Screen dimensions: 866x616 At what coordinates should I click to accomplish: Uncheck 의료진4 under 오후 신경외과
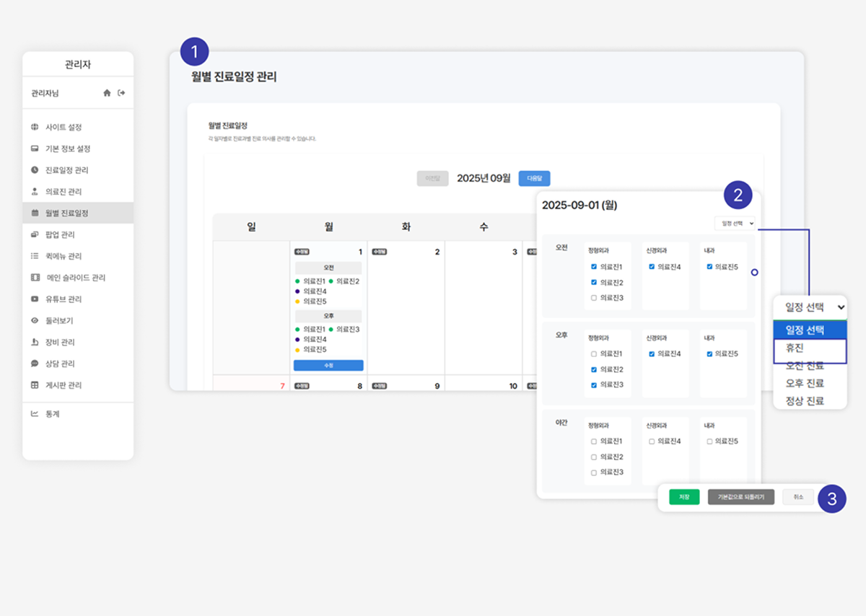tap(652, 354)
